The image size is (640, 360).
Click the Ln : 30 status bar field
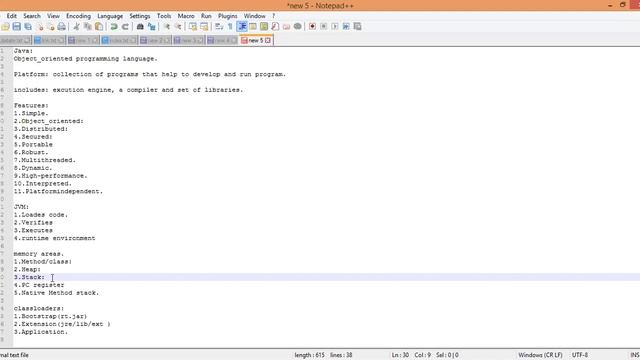pos(400,355)
